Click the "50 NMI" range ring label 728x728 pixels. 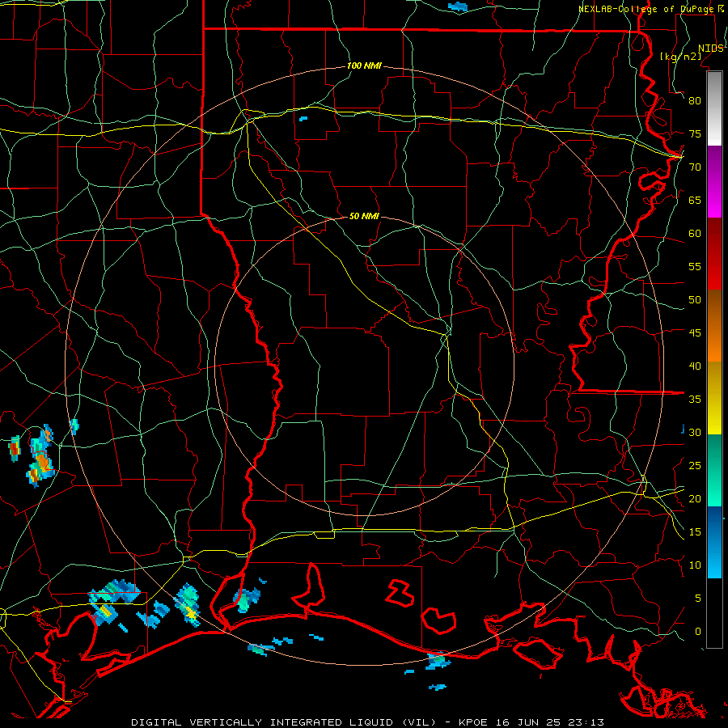click(x=364, y=216)
